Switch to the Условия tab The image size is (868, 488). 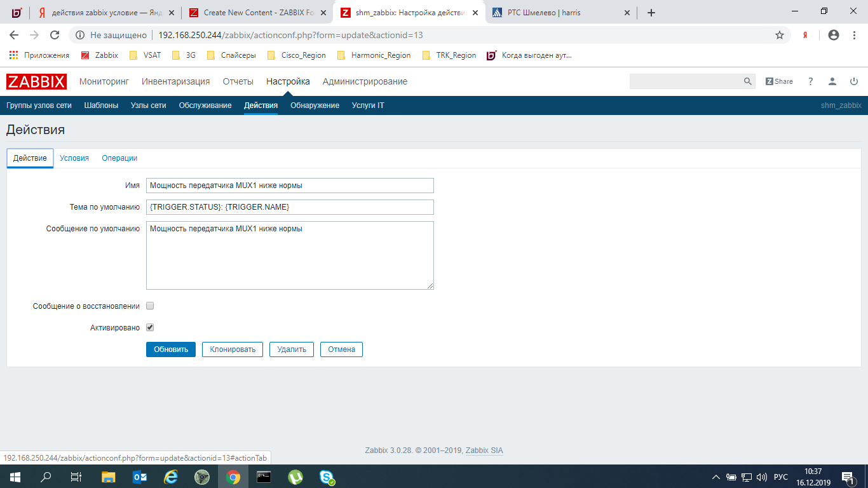click(74, 158)
